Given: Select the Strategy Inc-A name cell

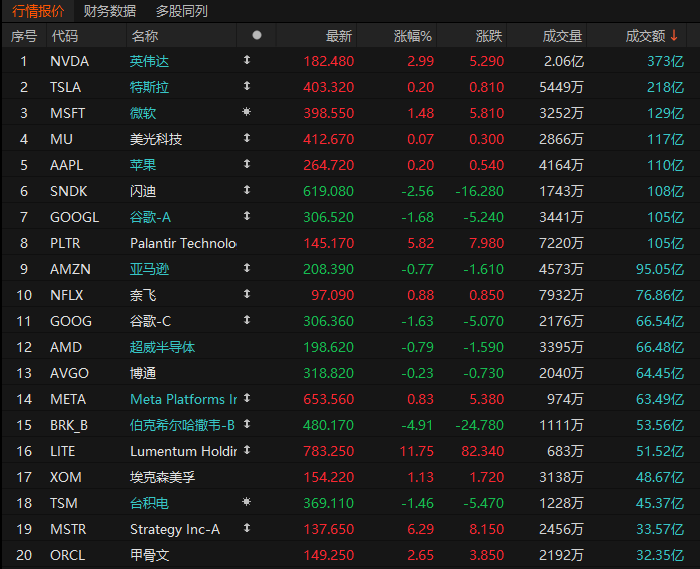Looking at the screenshot, I should pos(175,529).
